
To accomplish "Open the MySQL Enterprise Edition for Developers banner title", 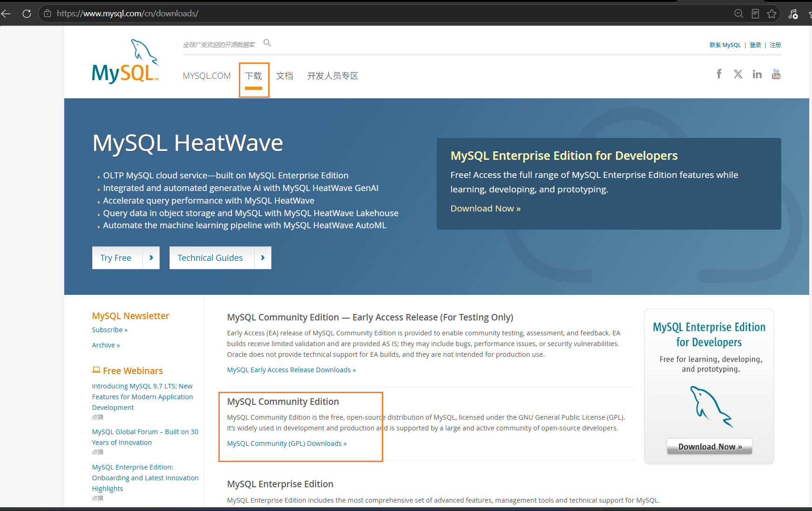I will (x=564, y=156).
